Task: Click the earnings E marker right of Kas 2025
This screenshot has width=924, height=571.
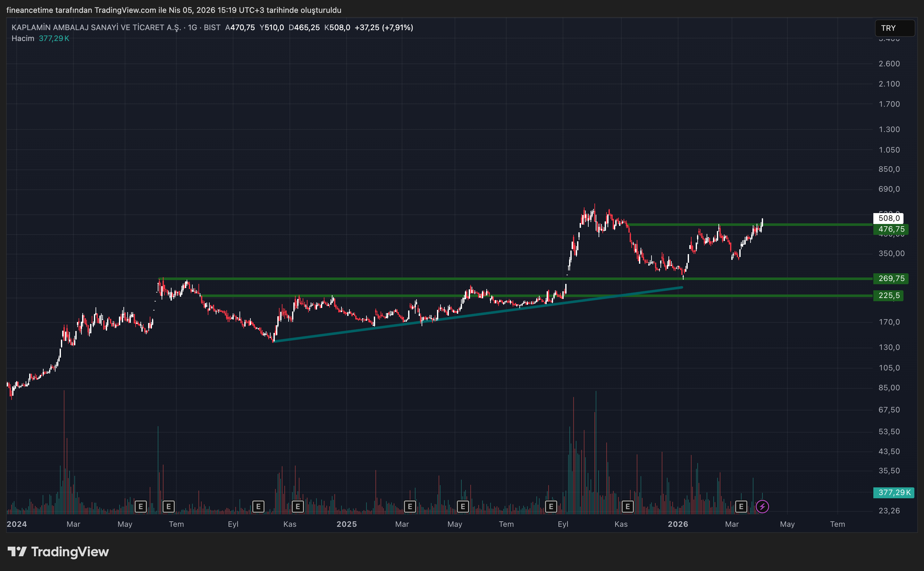Action: 627,506
